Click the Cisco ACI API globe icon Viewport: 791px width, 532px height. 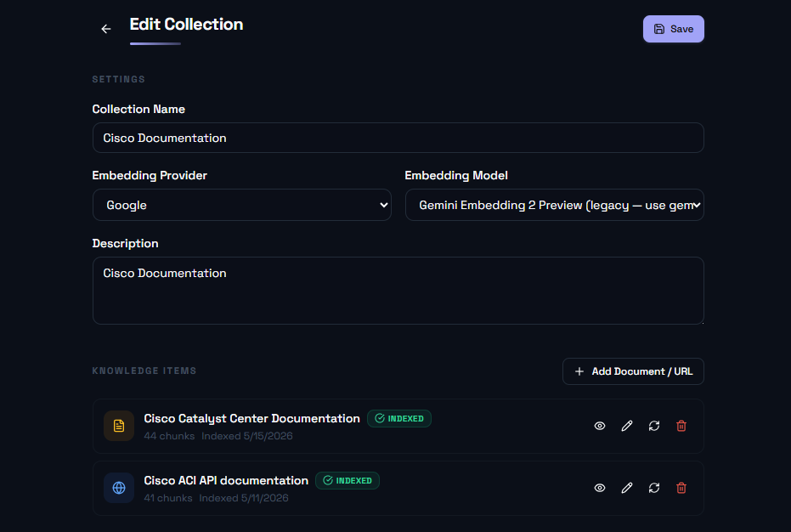(119, 488)
